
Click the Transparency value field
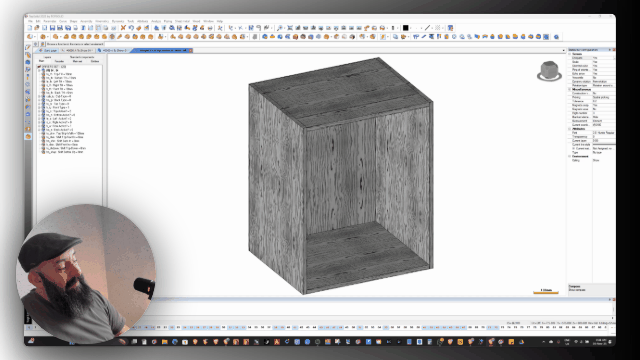(603, 137)
